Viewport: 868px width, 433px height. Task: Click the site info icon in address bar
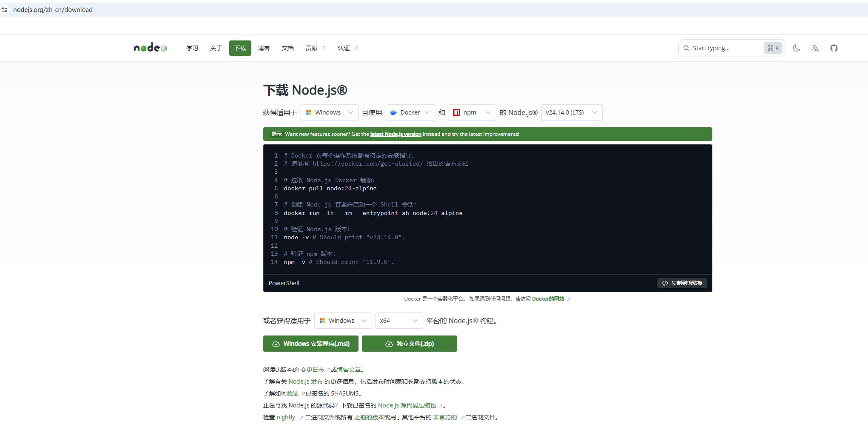tap(5, 9)
